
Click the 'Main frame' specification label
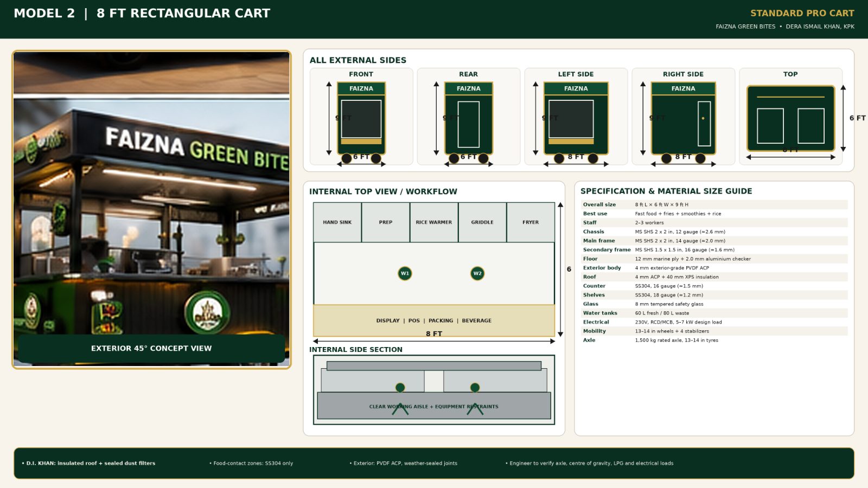point(599,241)
